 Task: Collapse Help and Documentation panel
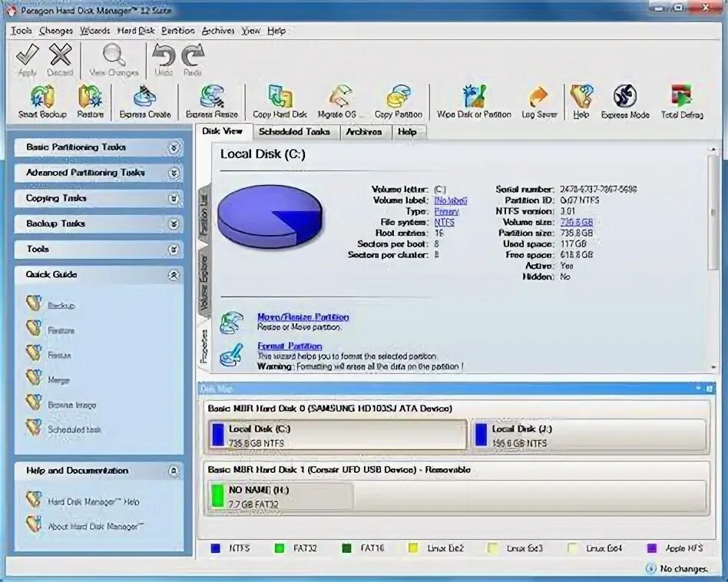[x=174, y=471]
